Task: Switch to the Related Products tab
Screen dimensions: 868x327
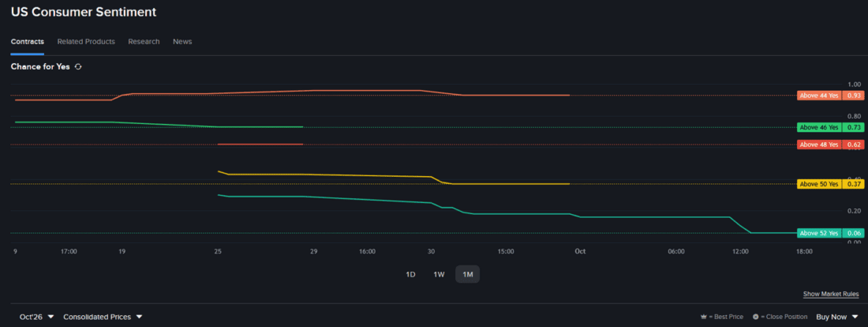Action: [86, 42]
